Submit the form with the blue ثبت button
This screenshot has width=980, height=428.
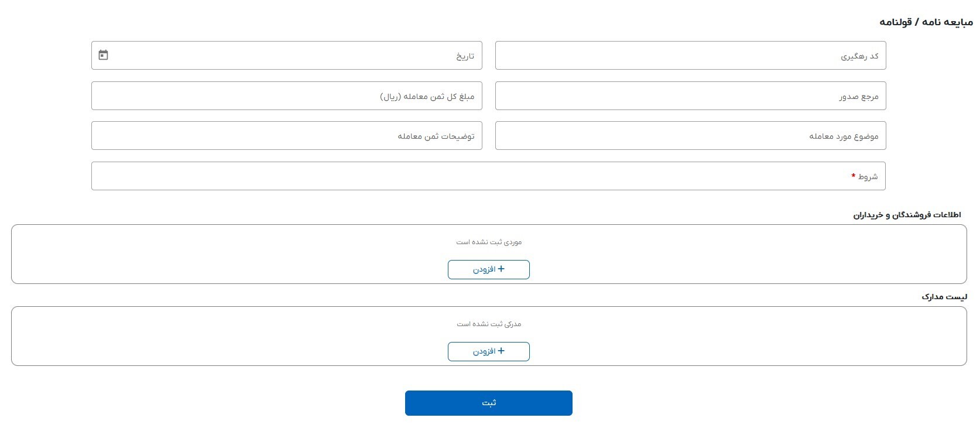click(489, 403)
